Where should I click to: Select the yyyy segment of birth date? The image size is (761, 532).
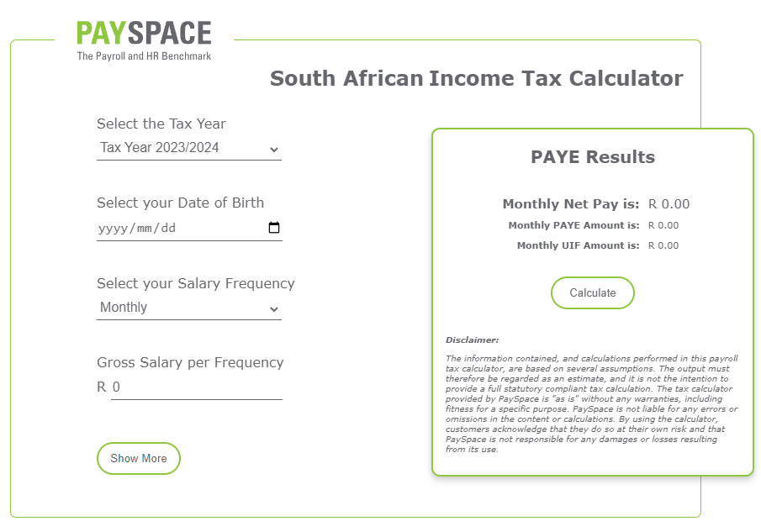tap(113, 228)
